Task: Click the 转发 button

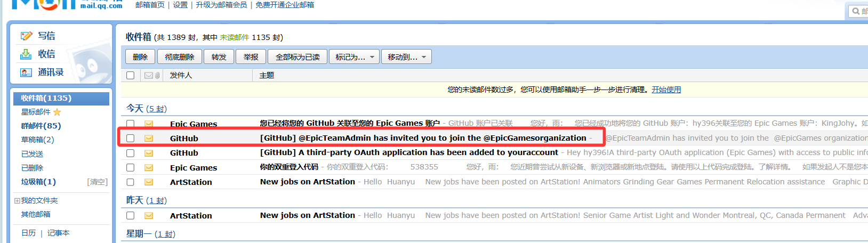Action: click(219, 56)
